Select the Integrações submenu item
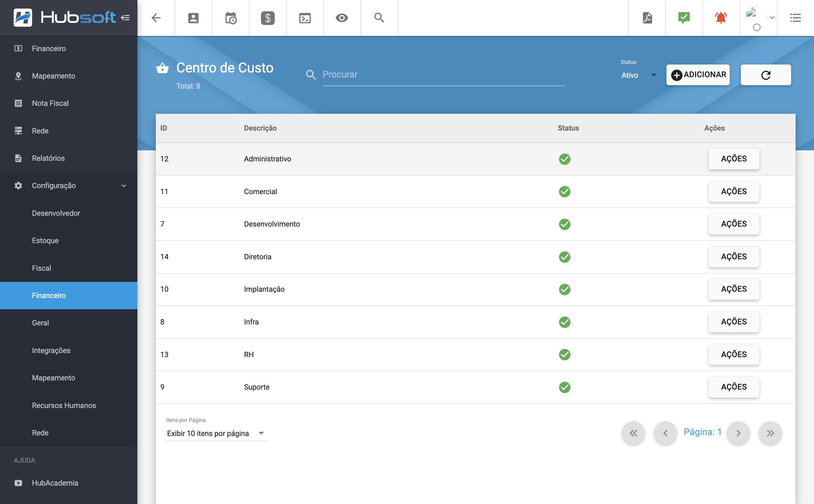 (69, 350)
